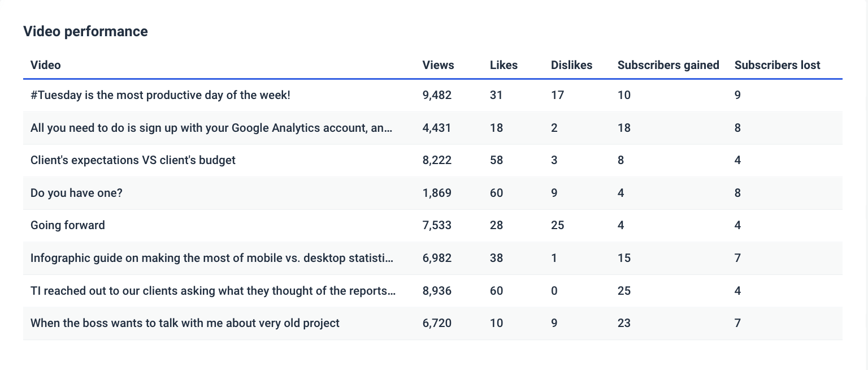Open the Google Analytics sign-up video
The image size is (868, 370).
click(x=211, y=127)
